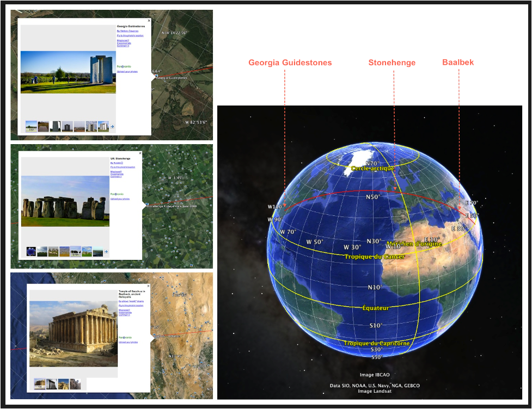Select sixth thumbnail in Georgia Guidestones strip
Image resolution: width=532 pixels, height=409 pixels.
pos(91,126)
